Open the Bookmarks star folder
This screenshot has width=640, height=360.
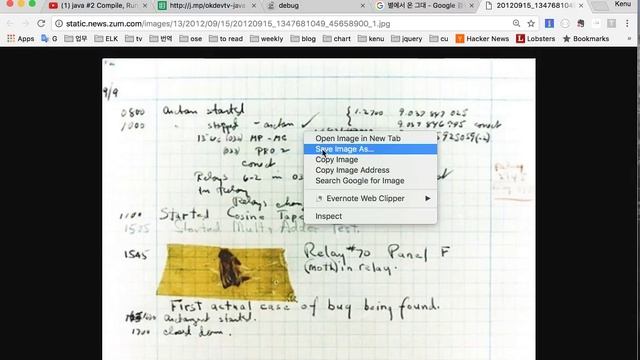tap(586, 39)
